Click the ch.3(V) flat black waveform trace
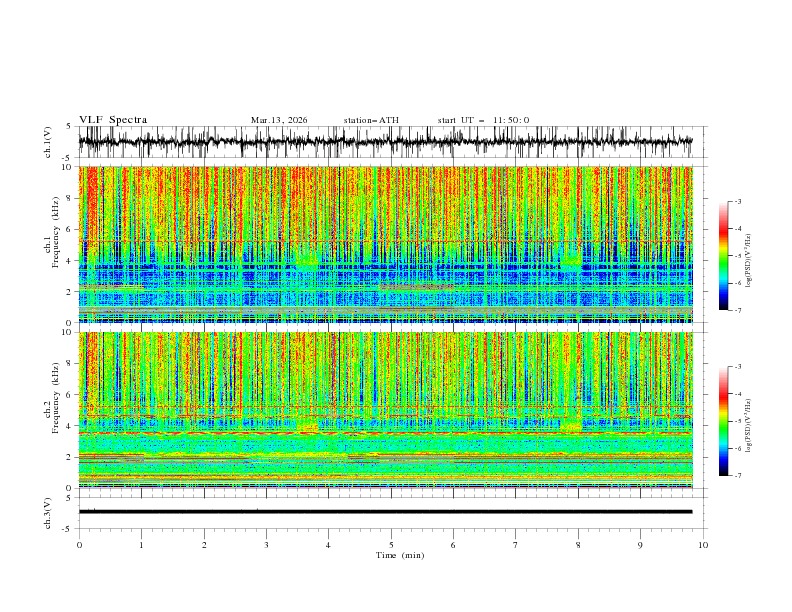This screenshot has height=612, width=792. (x=385, y=512)
